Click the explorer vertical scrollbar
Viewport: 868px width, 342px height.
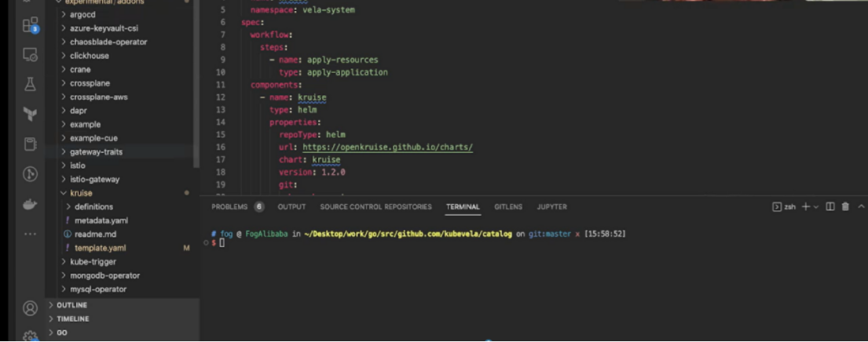pyautogui.click(x=196, y=83)
